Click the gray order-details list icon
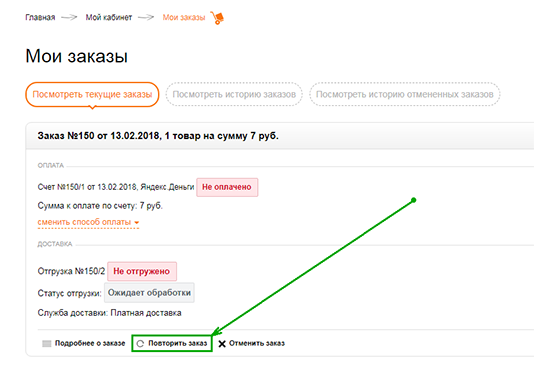The image size is (534, 367). (x=46, y=344)
